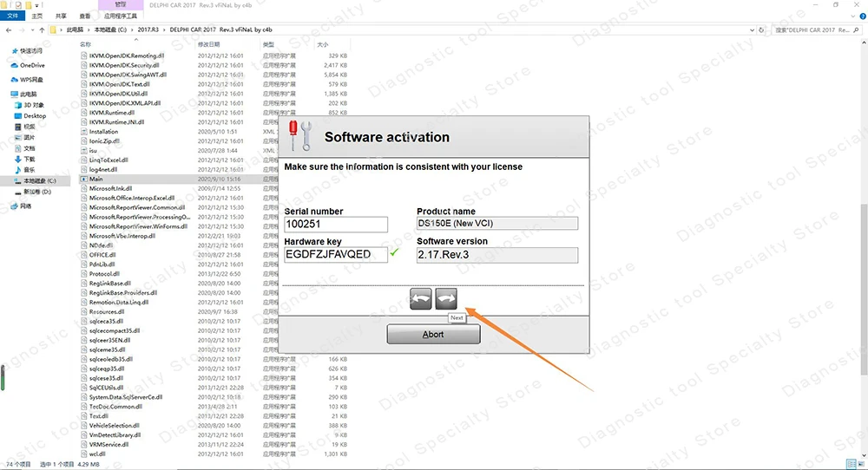
Task: Select the file IKVM.OpenJDK.Security.dll
Action: pyautogui.click(x=124, y=65)
